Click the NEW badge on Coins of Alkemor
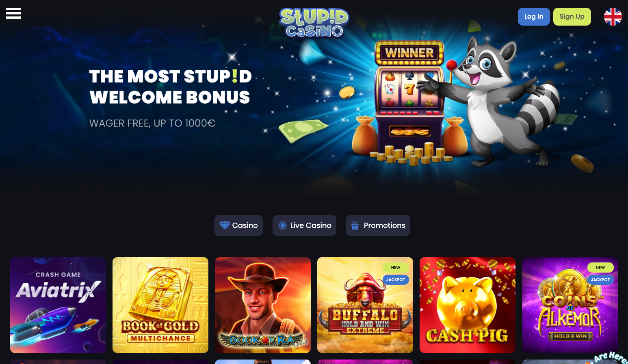This screenshot has width=628, height=364. (600, 267)
